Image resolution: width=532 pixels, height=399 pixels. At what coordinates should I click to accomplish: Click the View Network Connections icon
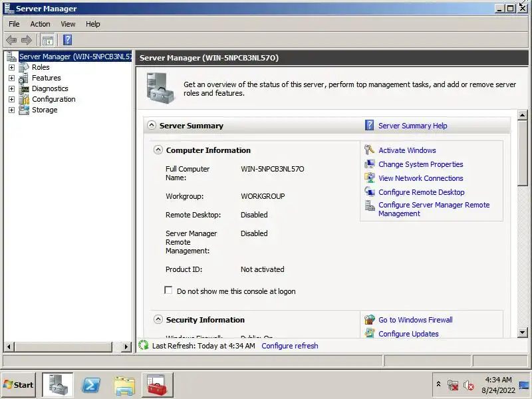(x=369, y=178)
